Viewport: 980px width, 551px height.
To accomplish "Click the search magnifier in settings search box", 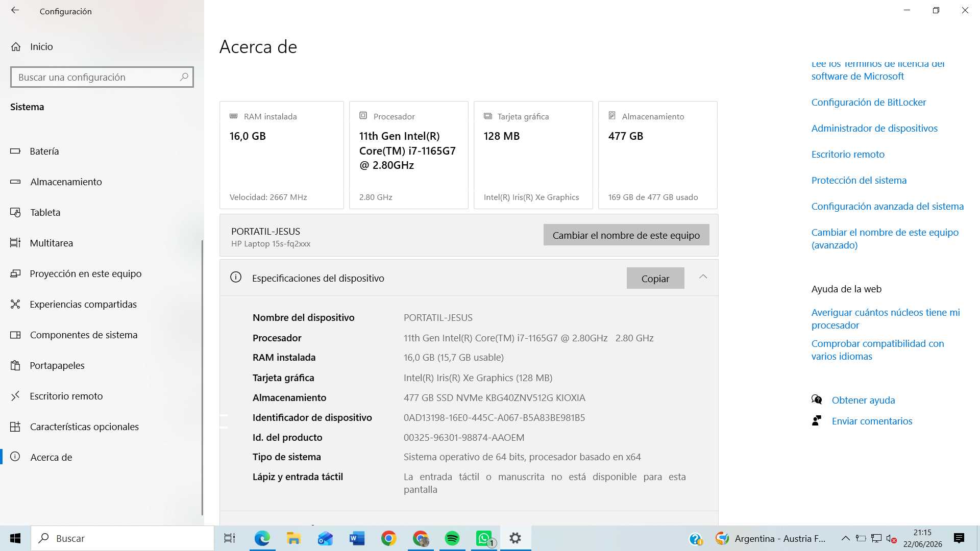I will pyautogui.click(x=184, y=77).
